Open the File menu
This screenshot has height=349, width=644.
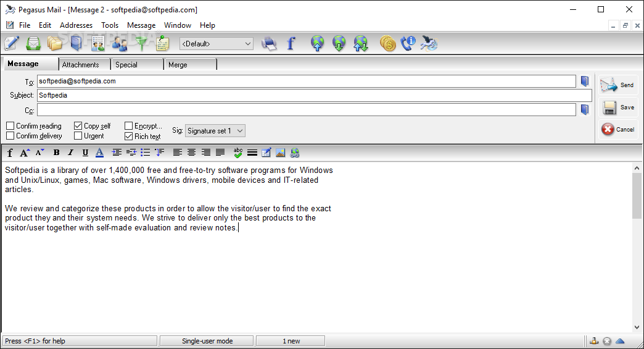25,25
